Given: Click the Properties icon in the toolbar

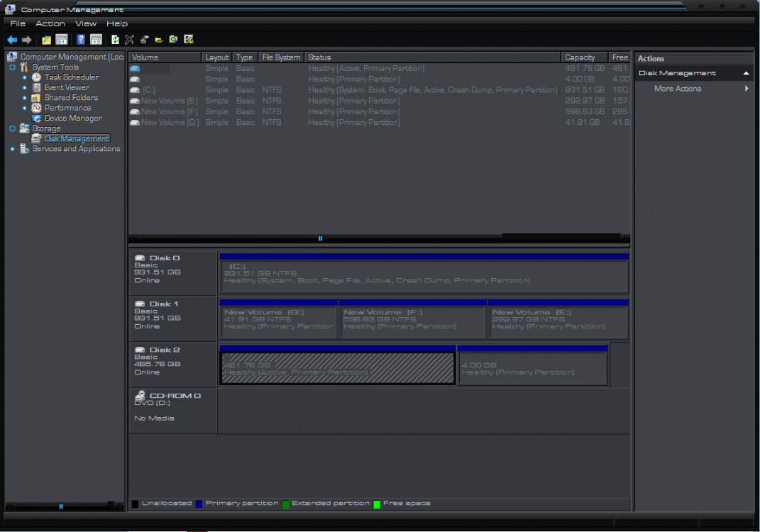Looking at the screenshot, I should click(x=144, y=40).
